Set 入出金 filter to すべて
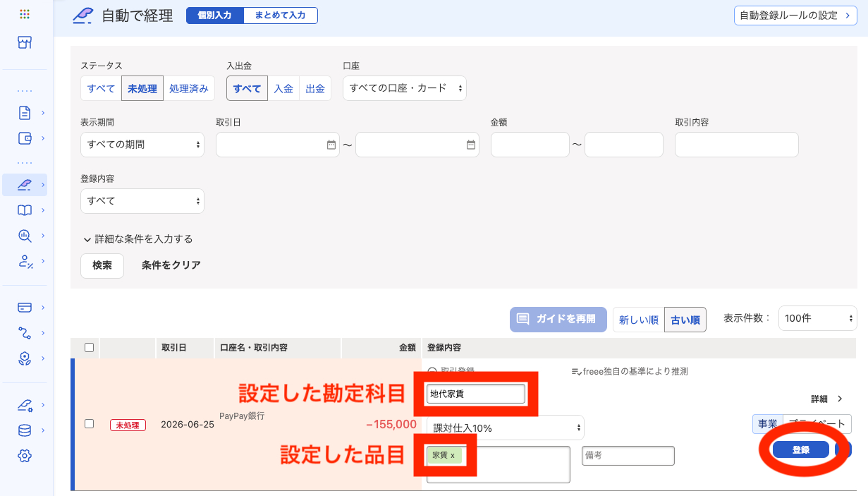Image resolution: width=868 pixels, height=496 pixels. [x=247, y=89]
